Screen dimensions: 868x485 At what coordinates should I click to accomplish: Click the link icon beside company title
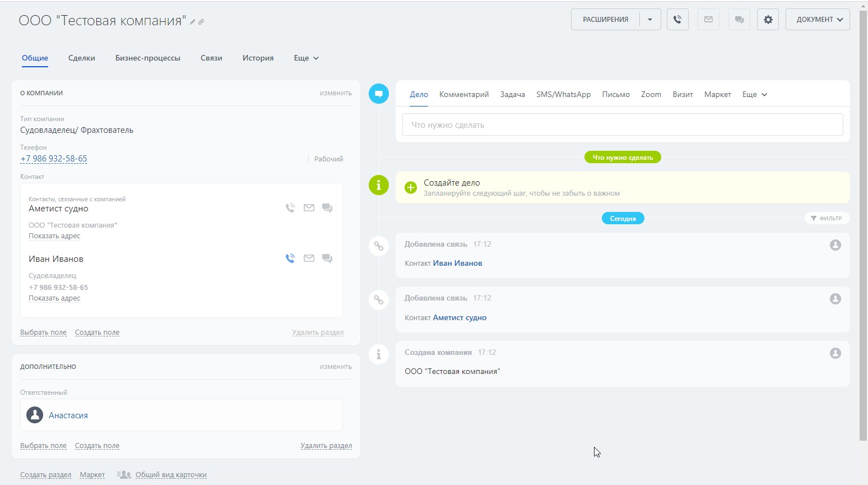pyautogui.click(x=201, y=22)
